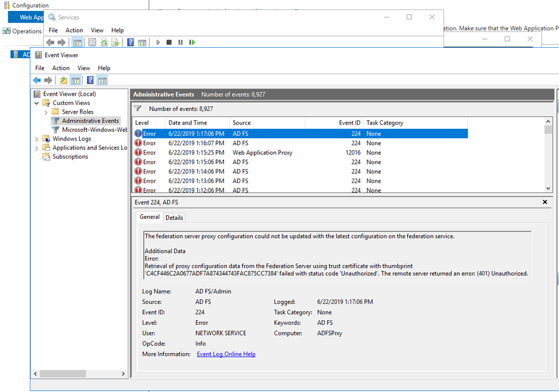Select Windows Logs tree item
Screen dimensions: 559x392
(x=72, y=139)
